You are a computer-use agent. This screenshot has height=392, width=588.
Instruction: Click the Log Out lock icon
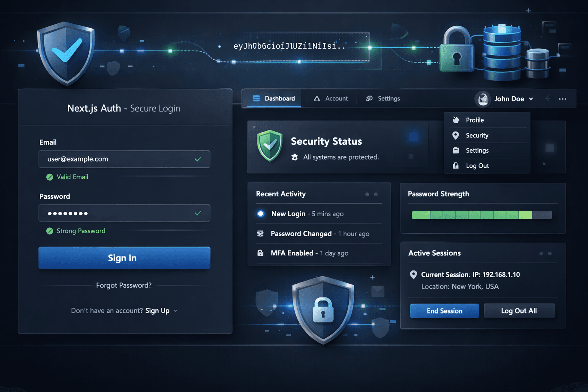(x=456, y=165)
